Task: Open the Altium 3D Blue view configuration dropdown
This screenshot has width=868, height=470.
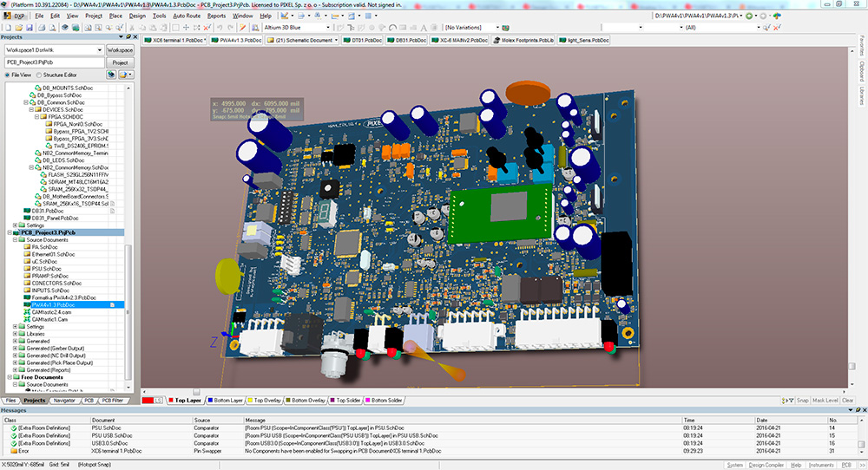Action: click(328, 27)
